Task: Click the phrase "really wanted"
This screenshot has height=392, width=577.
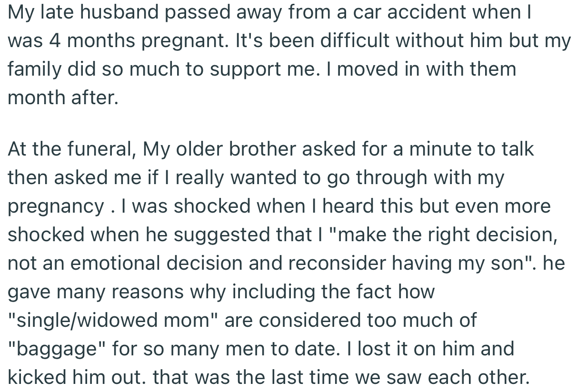Action: click(x=232, y=177)
